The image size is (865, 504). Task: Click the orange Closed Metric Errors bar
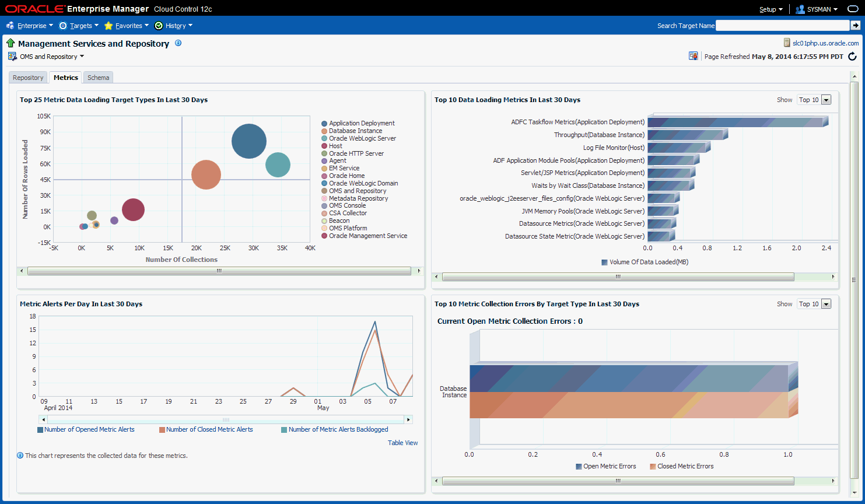pyautogui.click(x=629, y=405)
